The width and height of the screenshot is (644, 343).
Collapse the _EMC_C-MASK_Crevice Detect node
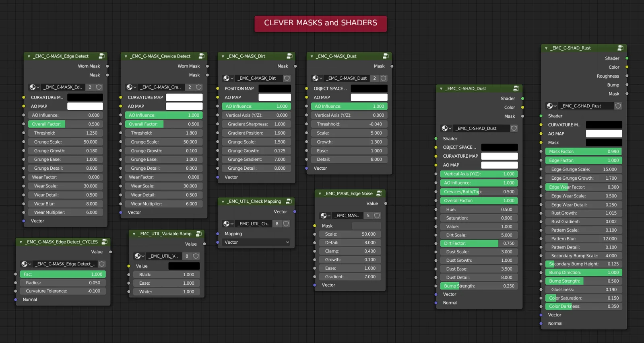point(126,56)
